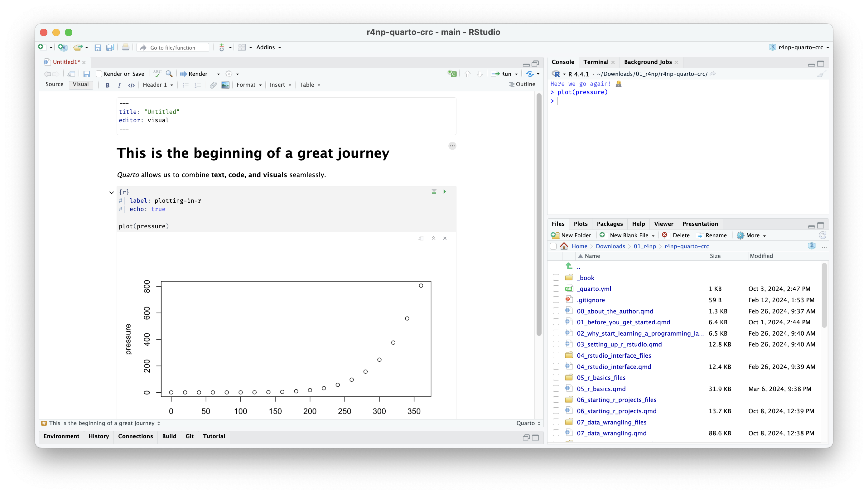Check the _book folder checkbox
Image resolution: width=868 pixels, height=494 pixels.
(x=556, y=278)
